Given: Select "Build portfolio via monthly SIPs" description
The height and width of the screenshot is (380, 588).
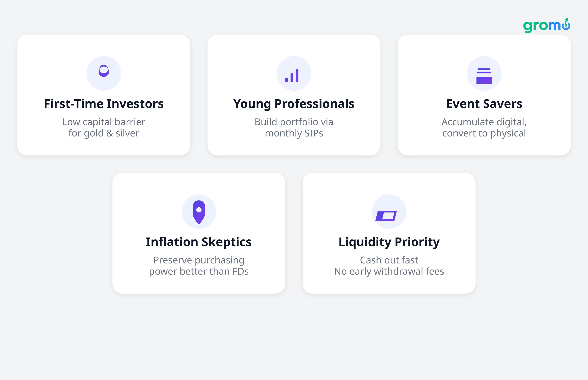Looking at the screenshot, I should tap(294, 127).
